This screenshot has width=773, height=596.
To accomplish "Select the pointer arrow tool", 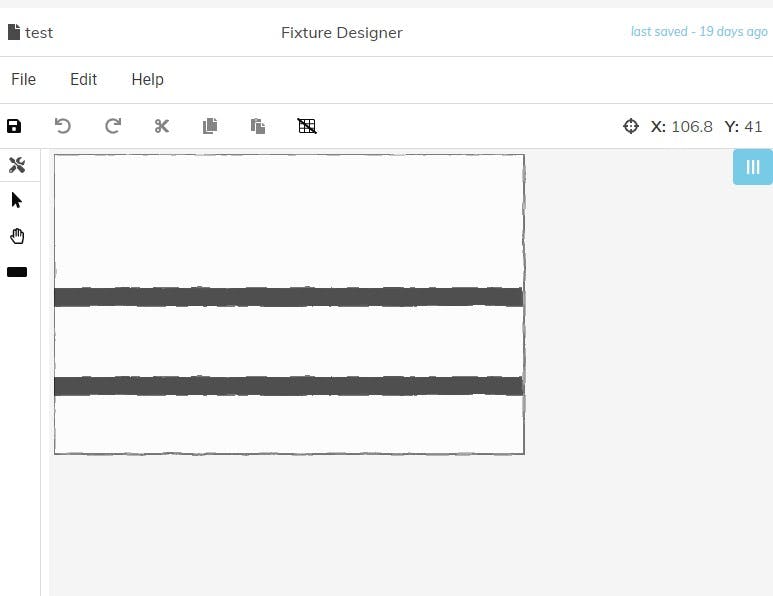I will click(x=17, y=201).
